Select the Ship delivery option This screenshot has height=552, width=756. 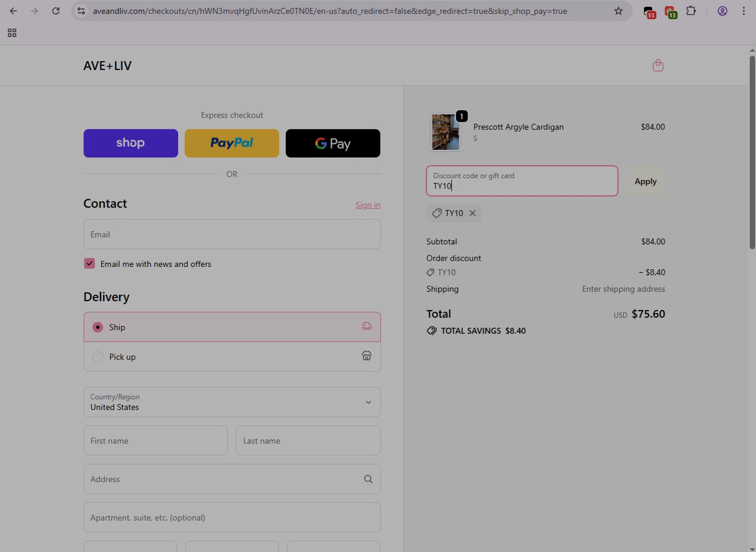[x=232, y=327]
